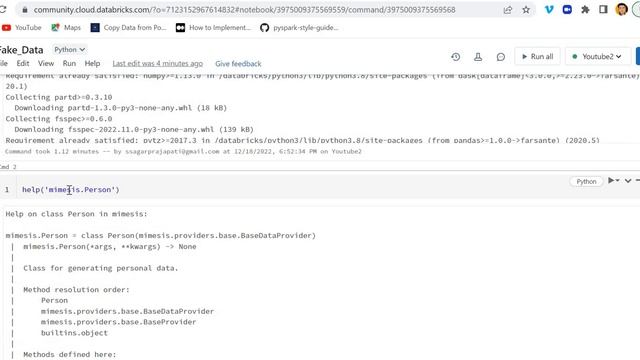This screenshot has height=360, width=640.
Task: Click the share page icon in address bar
Action: click(x=508, y=10)
